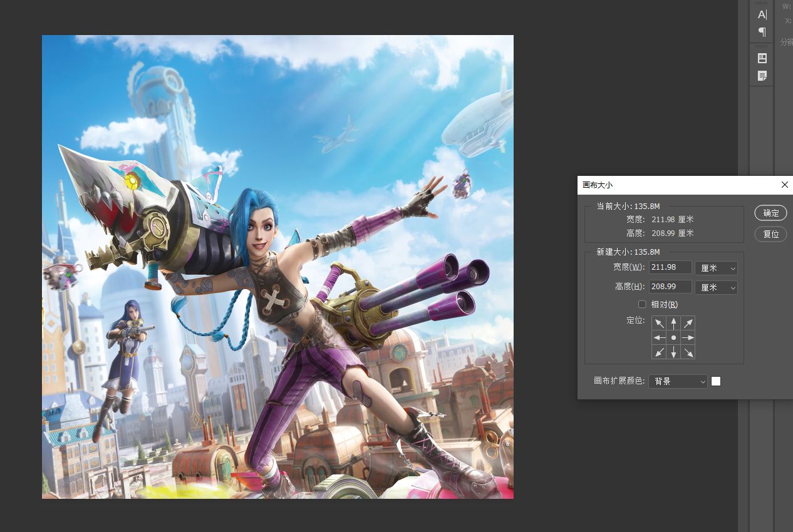Click the 确定 (OK) button
The image size is (793, 532).
point(771,213)
